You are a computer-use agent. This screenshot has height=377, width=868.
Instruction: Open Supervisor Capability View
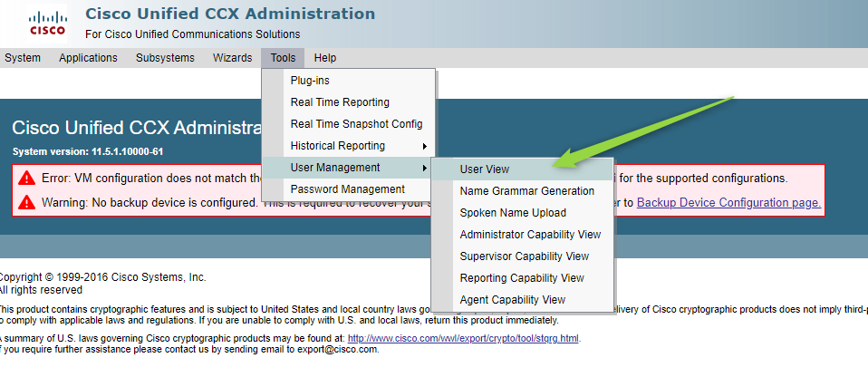522,256
